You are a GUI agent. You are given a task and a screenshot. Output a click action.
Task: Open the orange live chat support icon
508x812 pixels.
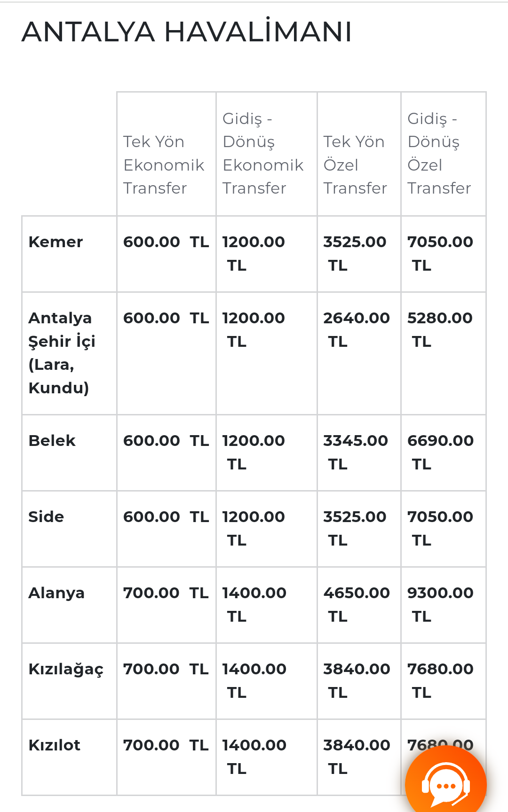(x=445, y=784)
